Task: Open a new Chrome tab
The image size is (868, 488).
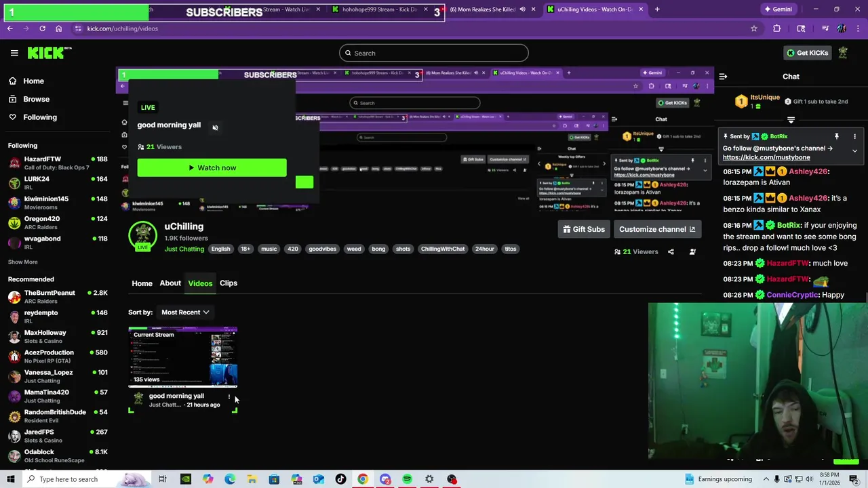Action: tap(656, 9)
